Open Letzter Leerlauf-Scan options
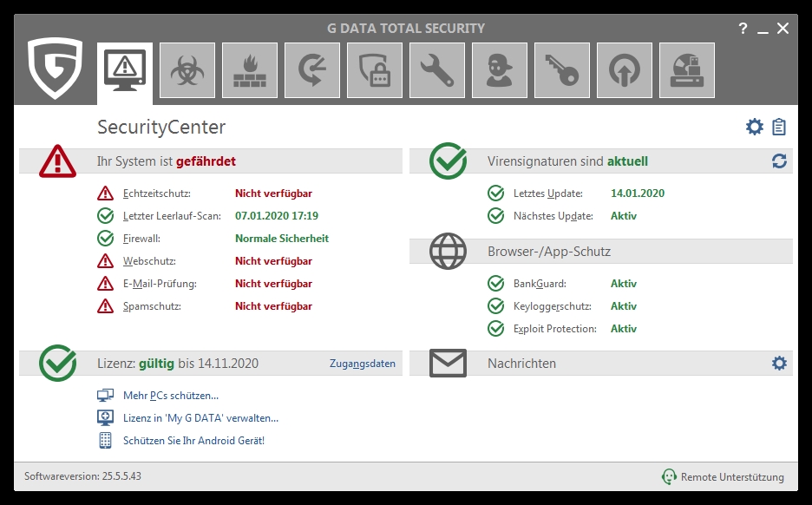Screen dimensions: 812x505 click(172, 216)
